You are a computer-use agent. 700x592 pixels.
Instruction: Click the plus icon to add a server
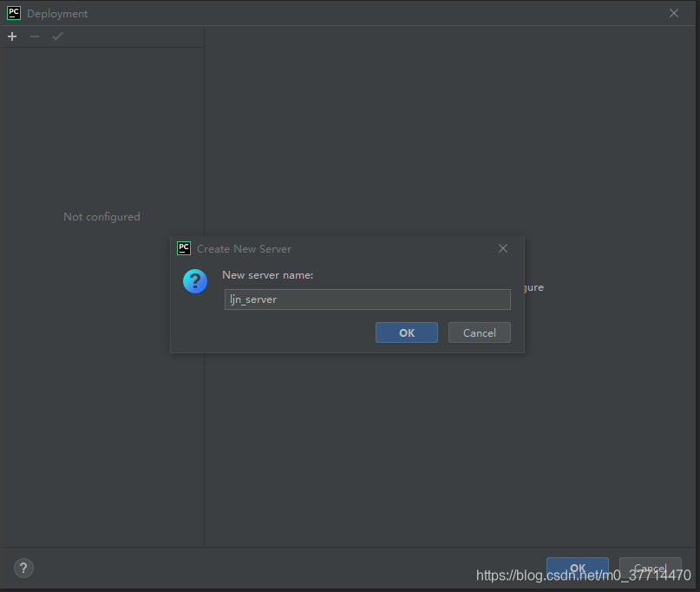pyautogui.click(x=12, y=36)
